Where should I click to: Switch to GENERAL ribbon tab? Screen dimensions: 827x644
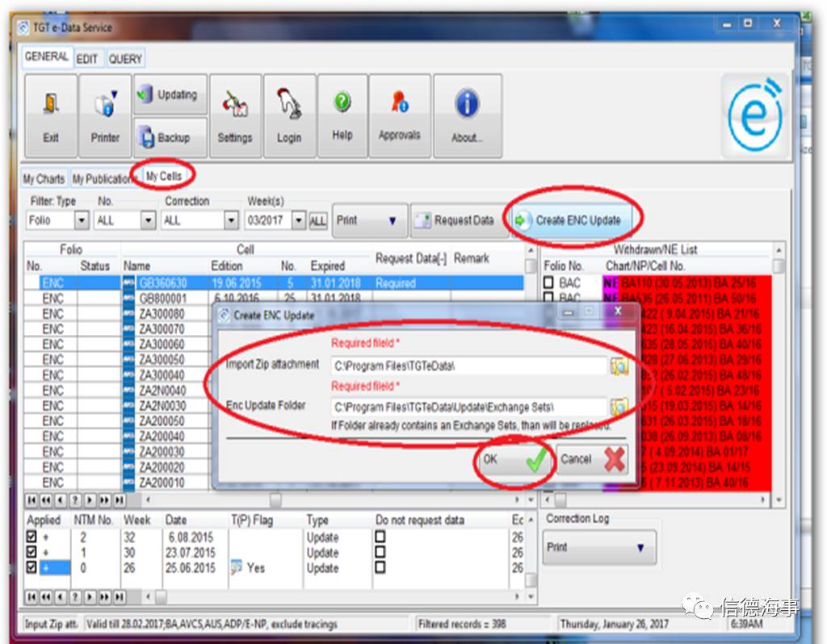coord(46,56)
